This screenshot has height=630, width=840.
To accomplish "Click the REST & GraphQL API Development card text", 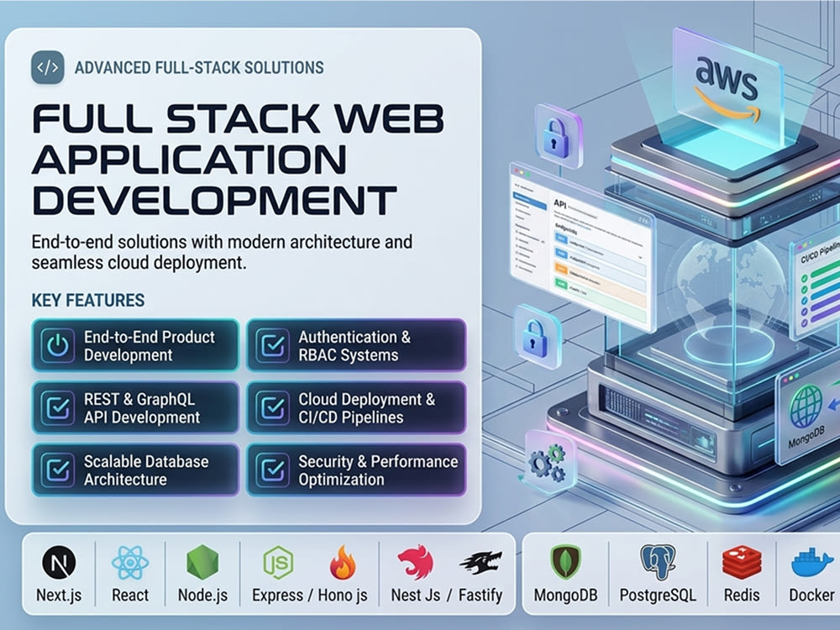I will 141,407.
